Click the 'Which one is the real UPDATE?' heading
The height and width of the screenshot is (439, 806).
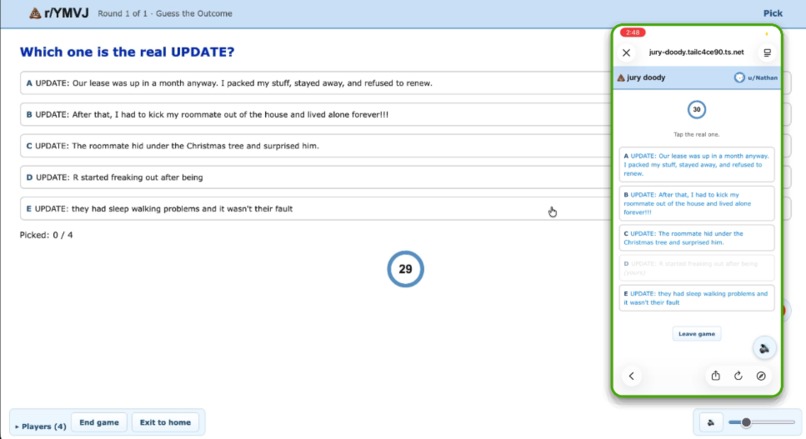pyautogui.click(x=127, y=52)
